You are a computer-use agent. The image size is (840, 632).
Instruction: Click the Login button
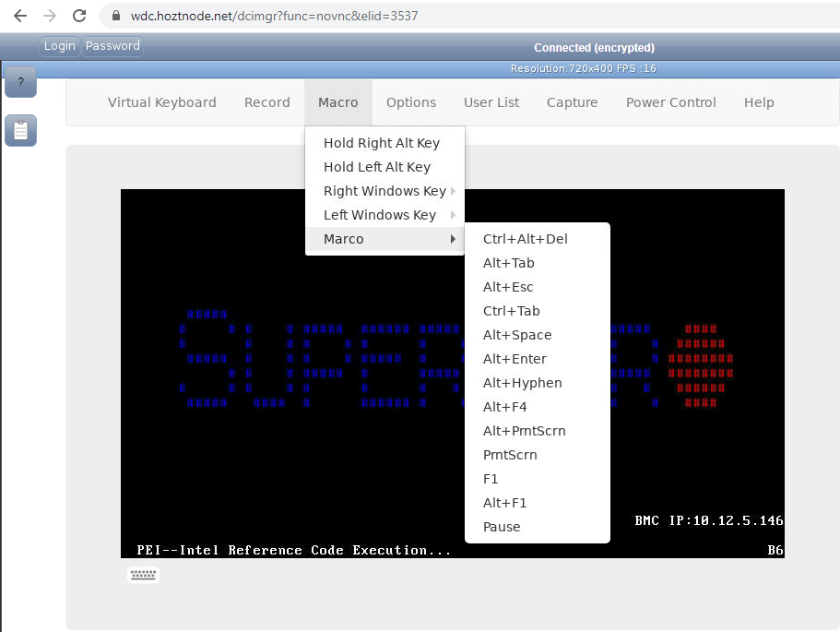[59, 46]
